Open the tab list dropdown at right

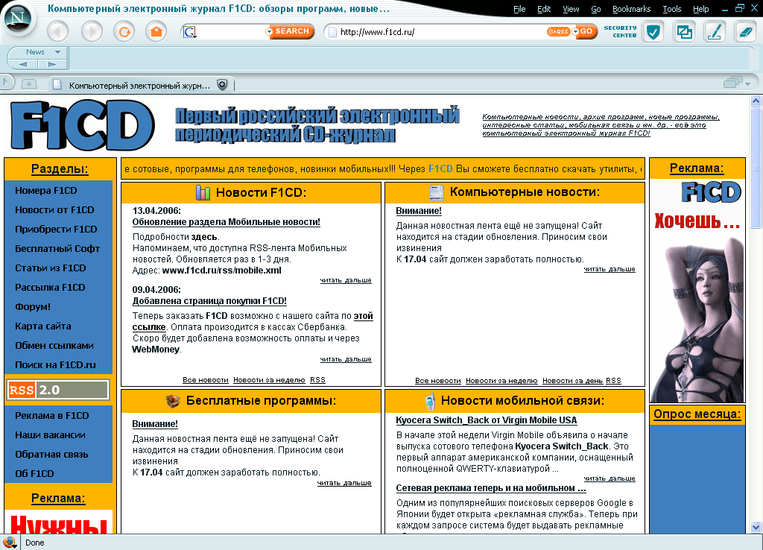point(736,83)
